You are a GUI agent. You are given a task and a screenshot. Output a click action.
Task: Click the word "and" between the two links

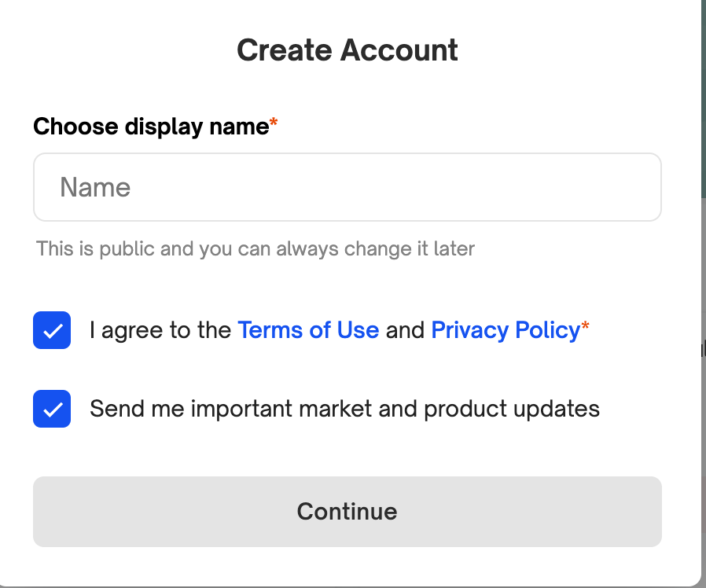405,330
